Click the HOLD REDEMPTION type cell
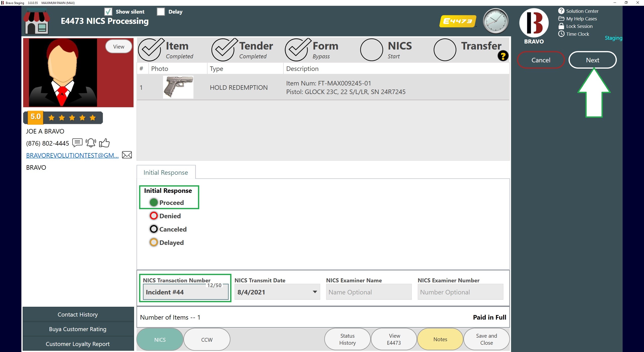This screenshot has height=352, width=644. click(x=239, y=87)
